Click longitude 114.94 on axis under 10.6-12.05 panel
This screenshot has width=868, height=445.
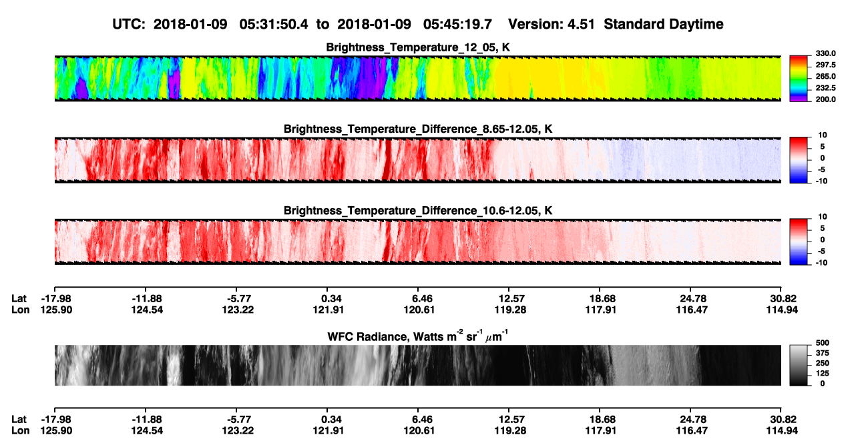[781, 310]
